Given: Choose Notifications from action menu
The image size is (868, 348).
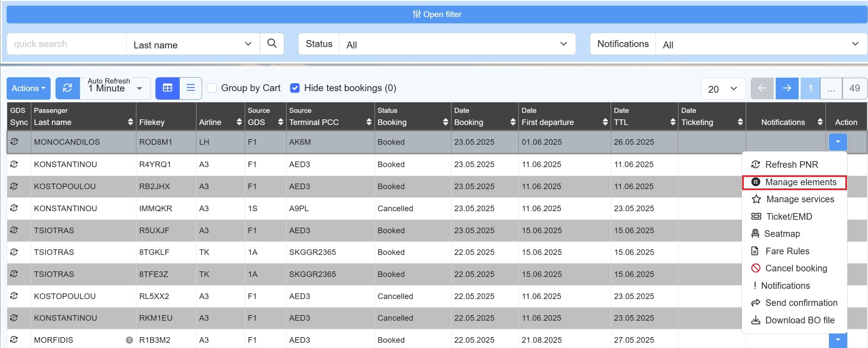Looking at the screenshot, I should coord(794,286).
